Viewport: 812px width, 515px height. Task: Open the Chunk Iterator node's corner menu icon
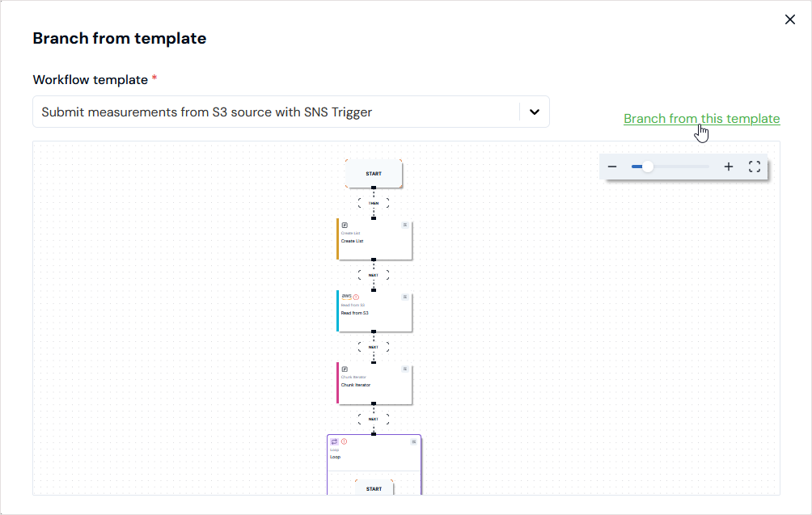(x=405, y=369)
